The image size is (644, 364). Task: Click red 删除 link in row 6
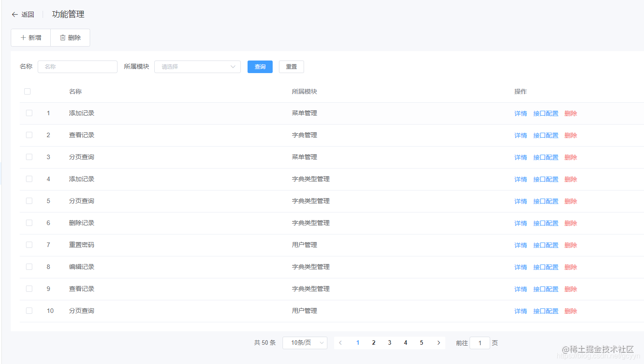click(x=571, y=223)
